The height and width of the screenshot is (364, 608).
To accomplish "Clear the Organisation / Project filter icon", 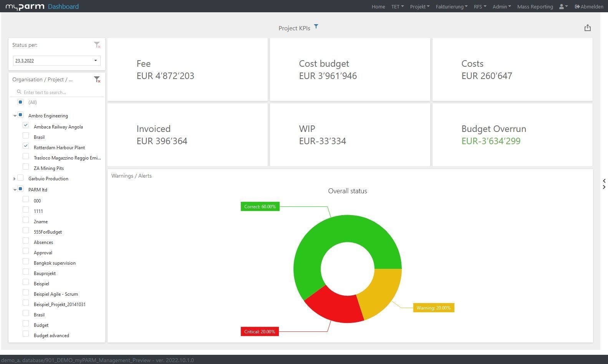I will 97,79.
